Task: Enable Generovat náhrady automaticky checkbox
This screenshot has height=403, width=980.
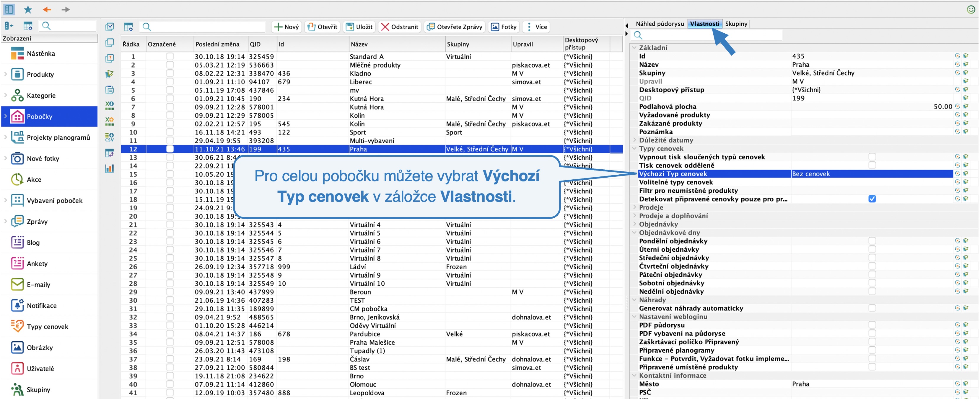Action: tap(872, 308)
